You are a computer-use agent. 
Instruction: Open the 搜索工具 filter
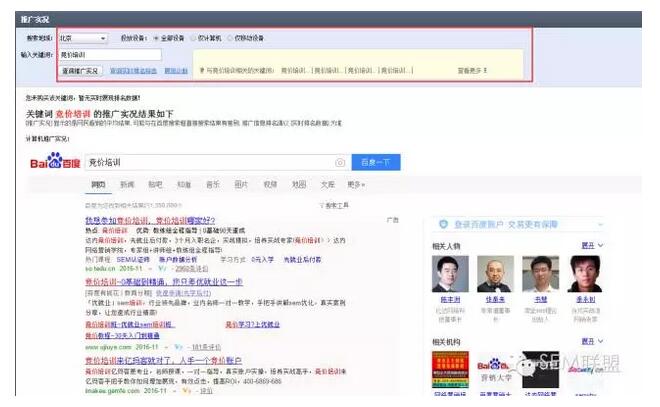[334, 205]
